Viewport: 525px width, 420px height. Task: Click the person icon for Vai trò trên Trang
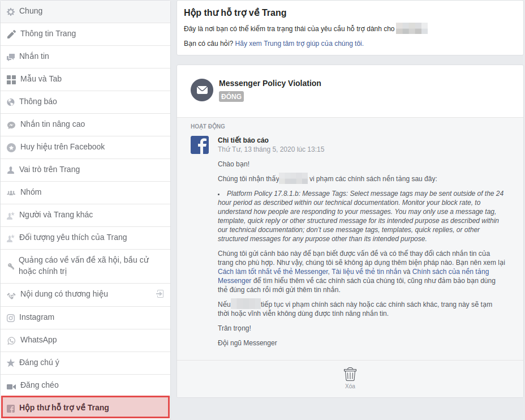[x=11, y=170]
